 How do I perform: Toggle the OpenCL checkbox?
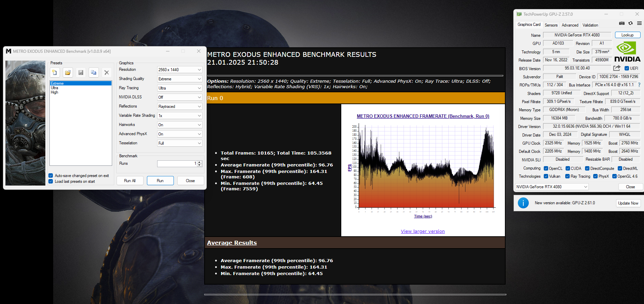pyautogui.click(x=546, y=169)
